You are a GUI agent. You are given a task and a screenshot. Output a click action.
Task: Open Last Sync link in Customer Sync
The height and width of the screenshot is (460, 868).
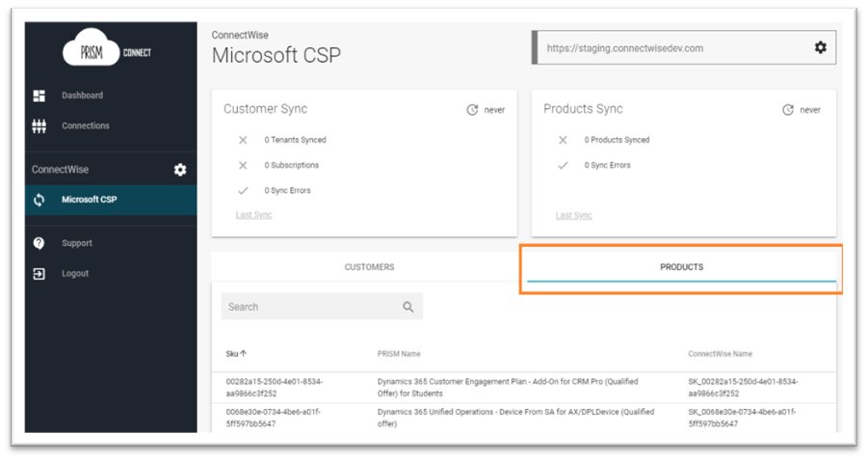[253, 215]
